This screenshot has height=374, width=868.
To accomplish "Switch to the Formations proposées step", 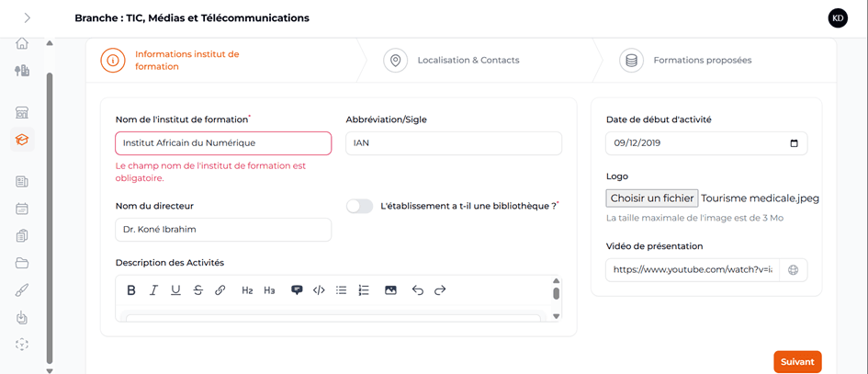I will pos(685,61).
